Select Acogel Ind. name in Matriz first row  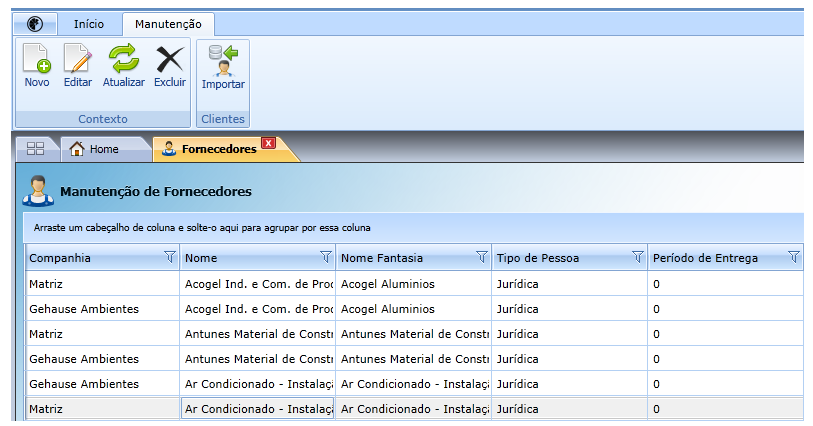(x=258, y=284)
